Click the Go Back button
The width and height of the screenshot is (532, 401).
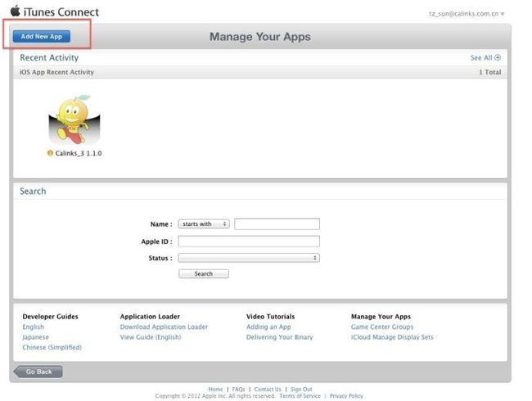point(38,372)
